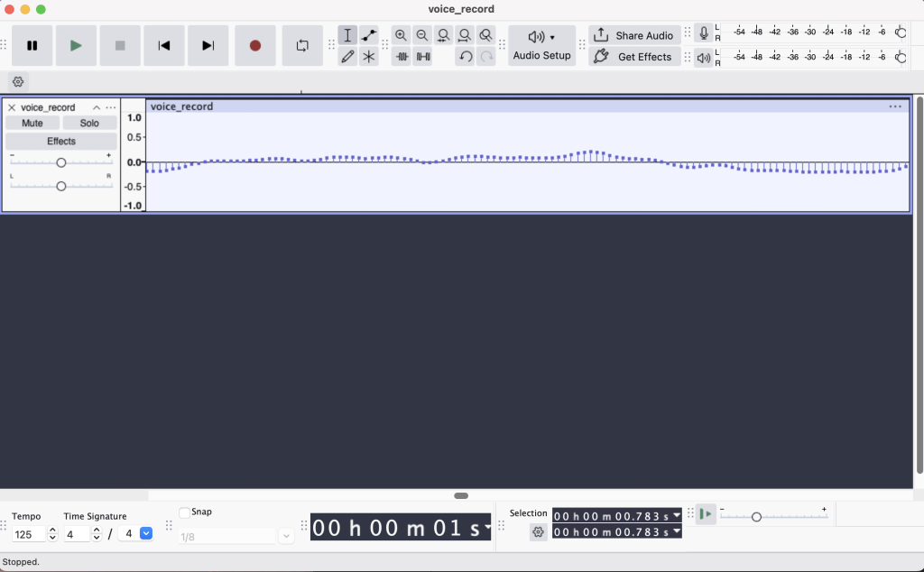Collapse the voice_record track with chevron
The width and height of the screenshot is (924, 572).
point(97,107)
